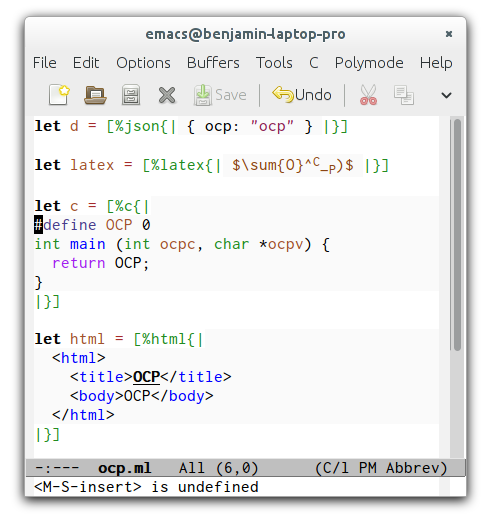Cut text using the scissors icon
Screen dimensions: 487x520
tap(368, 95)
